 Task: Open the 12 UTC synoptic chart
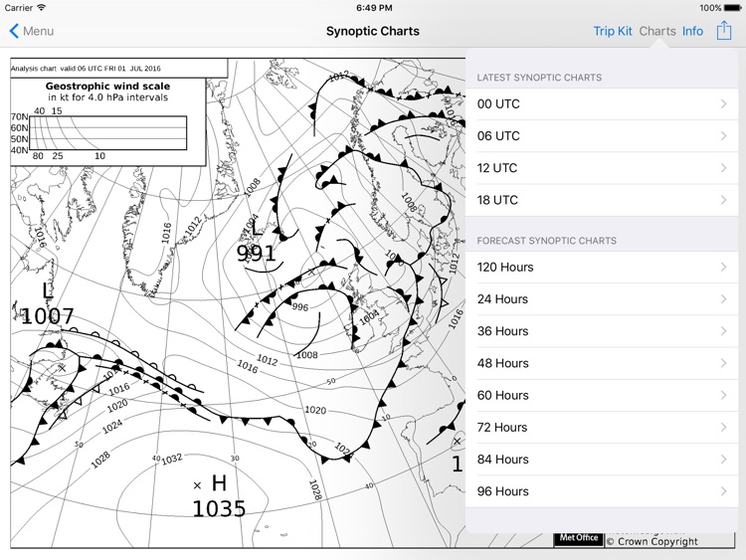pyautogui.click(x=602, y=168)
